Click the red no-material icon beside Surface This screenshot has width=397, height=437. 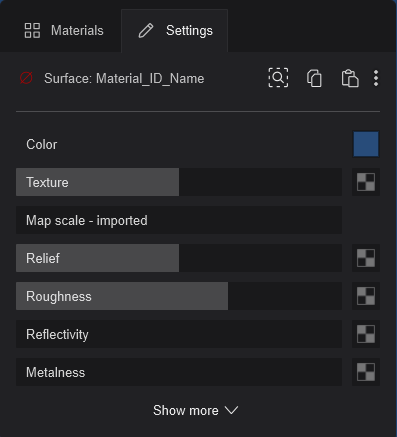pyautogui.click(x=26, y=78)
